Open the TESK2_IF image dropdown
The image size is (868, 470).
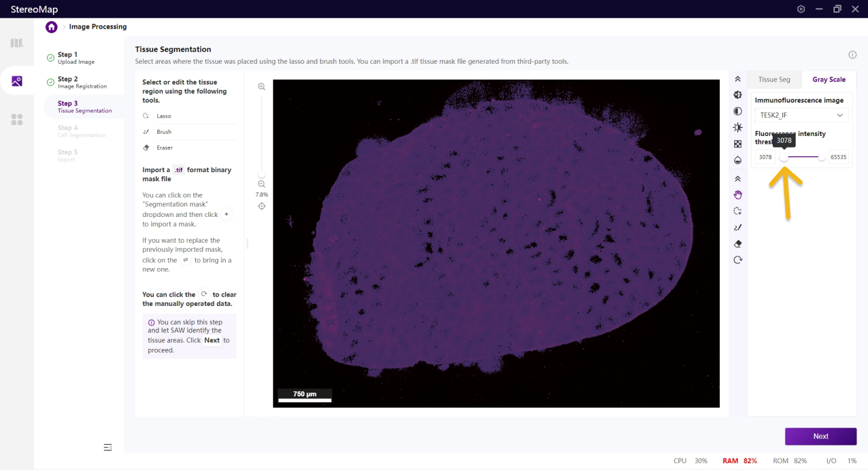click(x=800, y=115)
